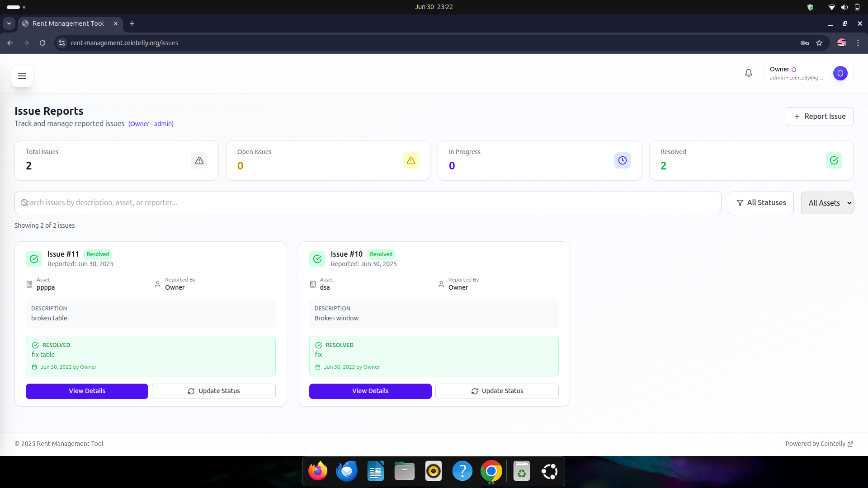Click the Total Issues warning triangle icon

199,160
